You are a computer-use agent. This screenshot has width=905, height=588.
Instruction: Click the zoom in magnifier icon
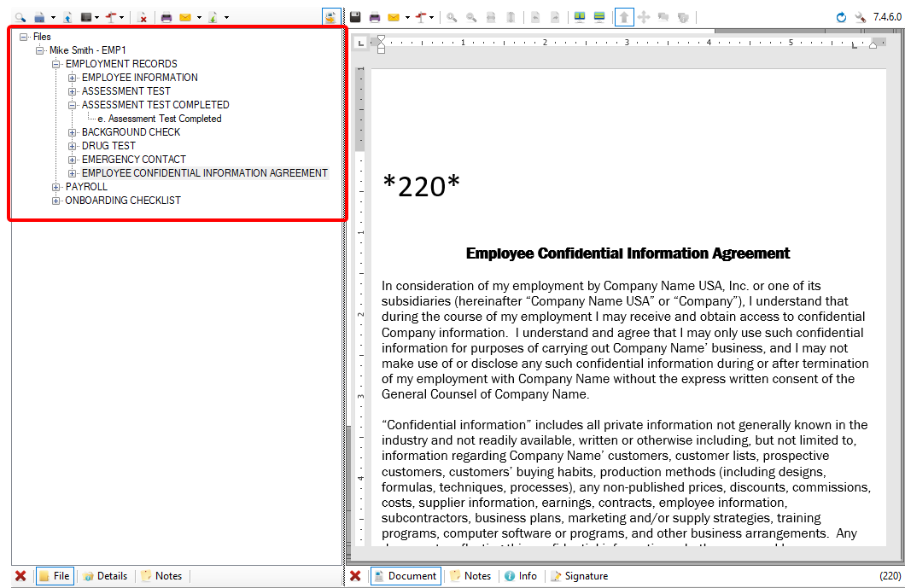coord(452,17)
